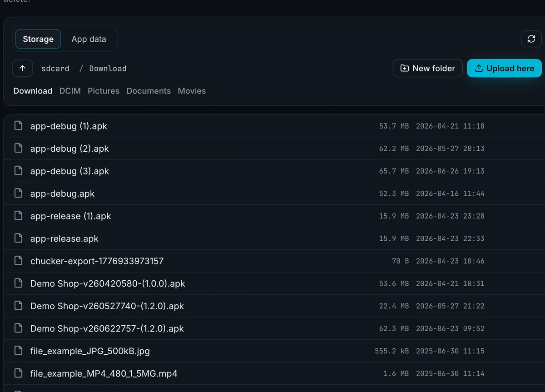Go up one folder with arrow button
Image resolution: width=545 pixels, height=392 pixels.
pyautogui.click(x=23, y=68)
